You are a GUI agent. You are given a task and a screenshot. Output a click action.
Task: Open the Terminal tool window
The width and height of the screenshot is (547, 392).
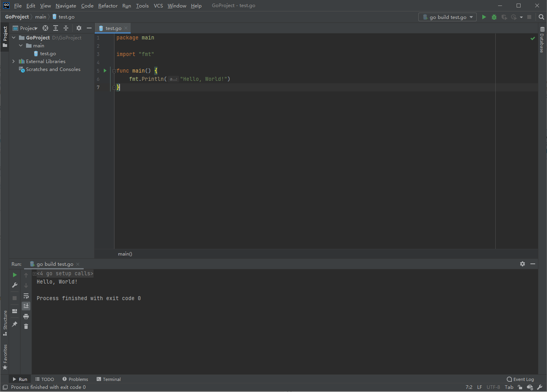(109, 379)
